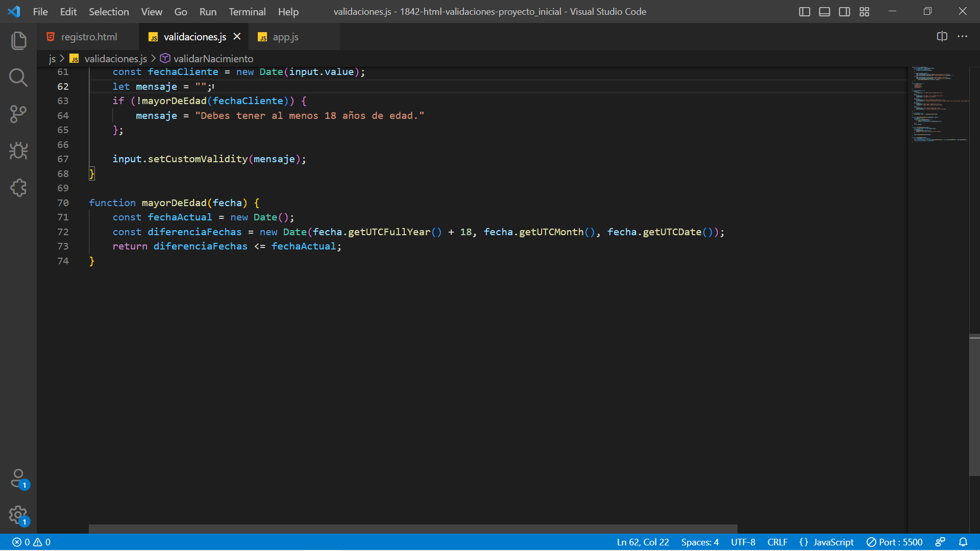Open the Accounts menu icon

point(18,479)
